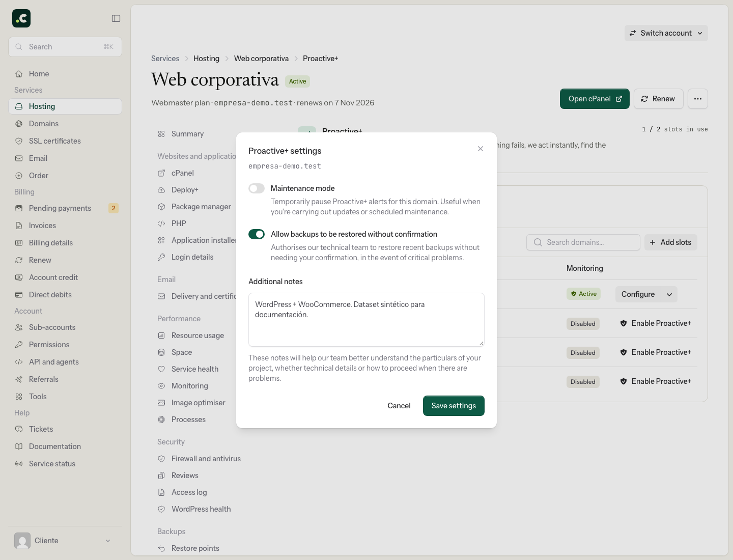Viewport: 733px width, 560px height.
Task: Open the Switch account dropdown
Action: pos(666,33)
